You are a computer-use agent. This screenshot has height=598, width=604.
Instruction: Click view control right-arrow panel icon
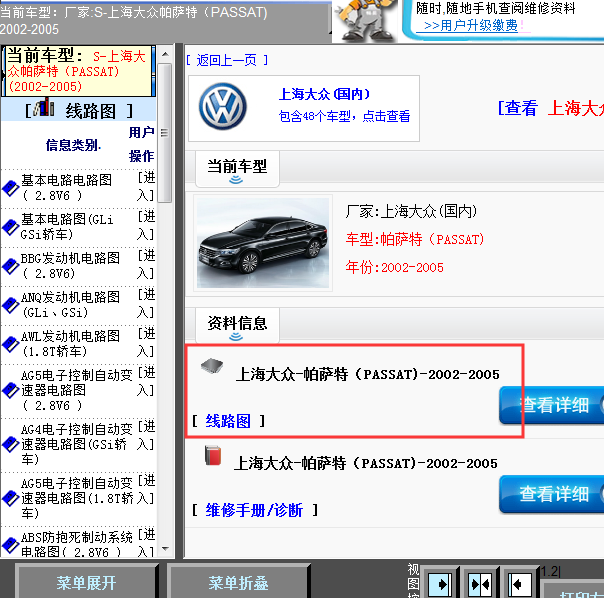point(440,585)
